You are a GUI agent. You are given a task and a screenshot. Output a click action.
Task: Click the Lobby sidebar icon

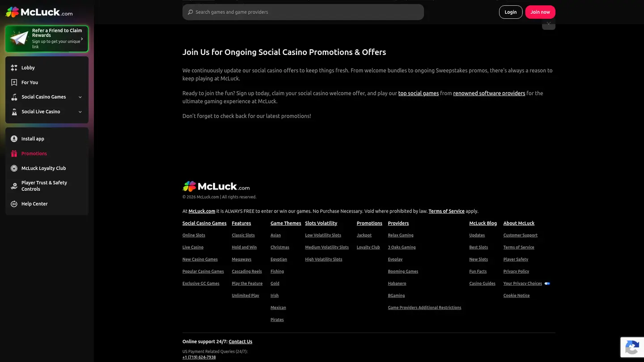[14, 67]
